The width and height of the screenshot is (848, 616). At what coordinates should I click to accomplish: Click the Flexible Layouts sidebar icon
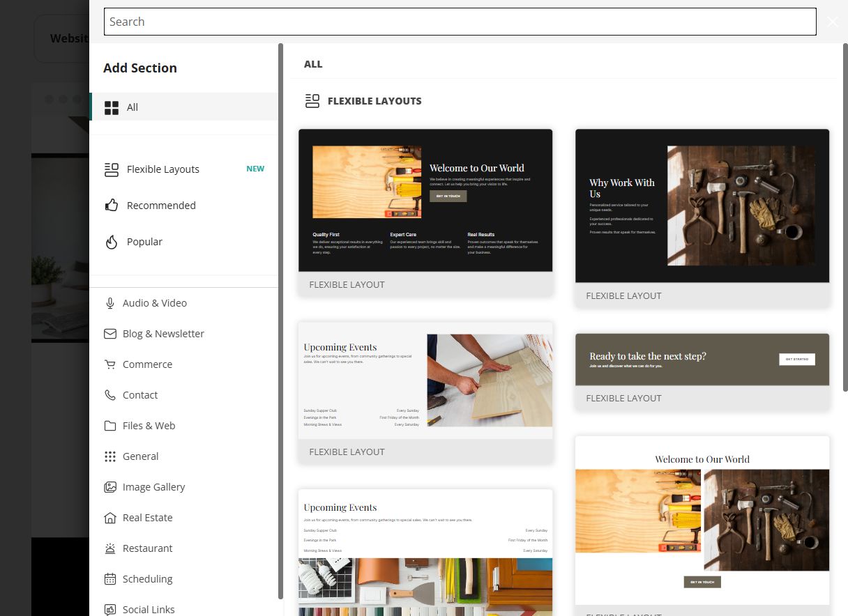(111, 169)
